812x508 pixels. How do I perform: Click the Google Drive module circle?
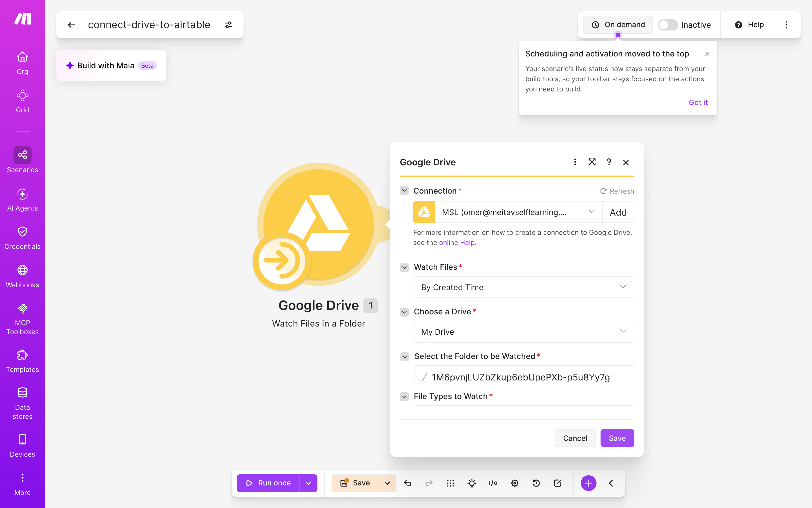(x=319, y=224)
